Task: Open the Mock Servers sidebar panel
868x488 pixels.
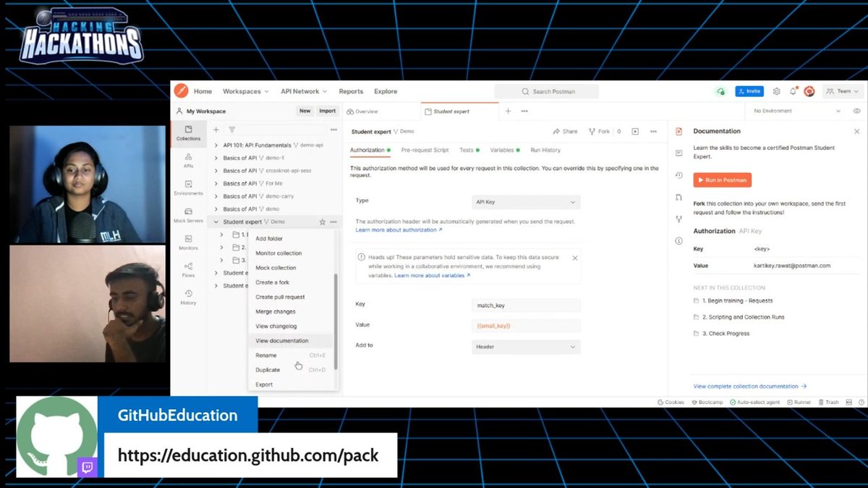Action: [188, 215]
